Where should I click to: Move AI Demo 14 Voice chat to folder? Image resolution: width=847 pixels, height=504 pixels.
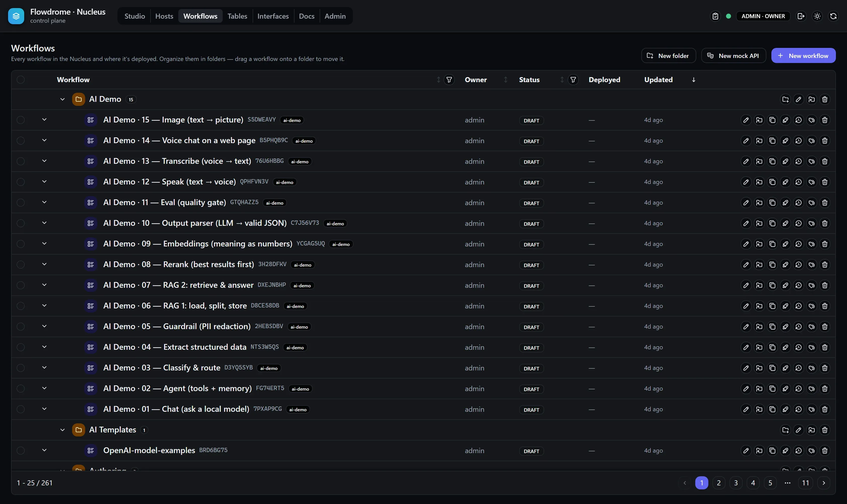point(759,141)
